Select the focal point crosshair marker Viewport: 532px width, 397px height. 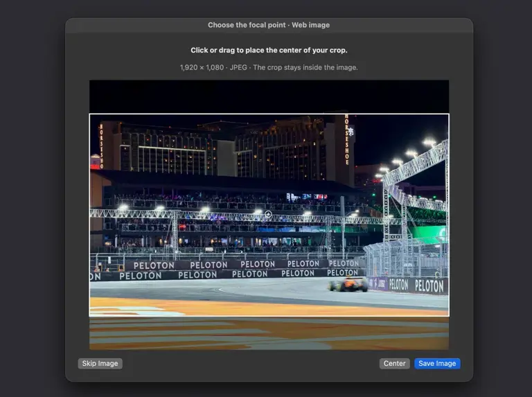pos(268,214)
